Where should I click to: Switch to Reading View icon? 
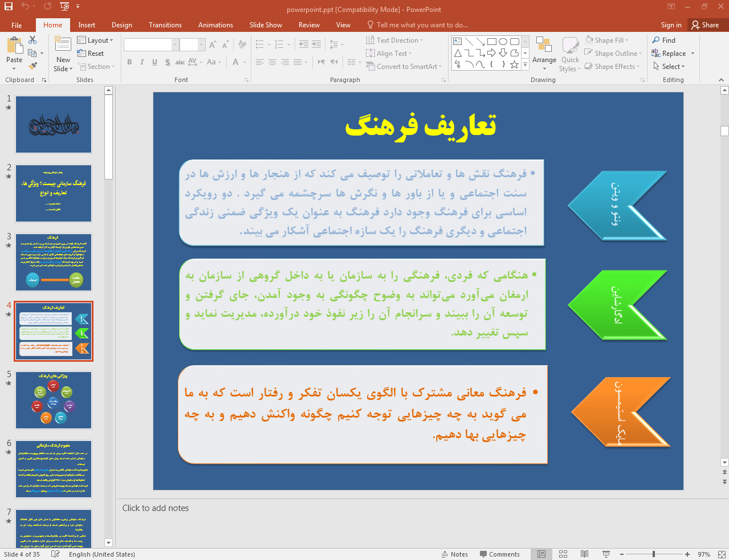(584, 554)
